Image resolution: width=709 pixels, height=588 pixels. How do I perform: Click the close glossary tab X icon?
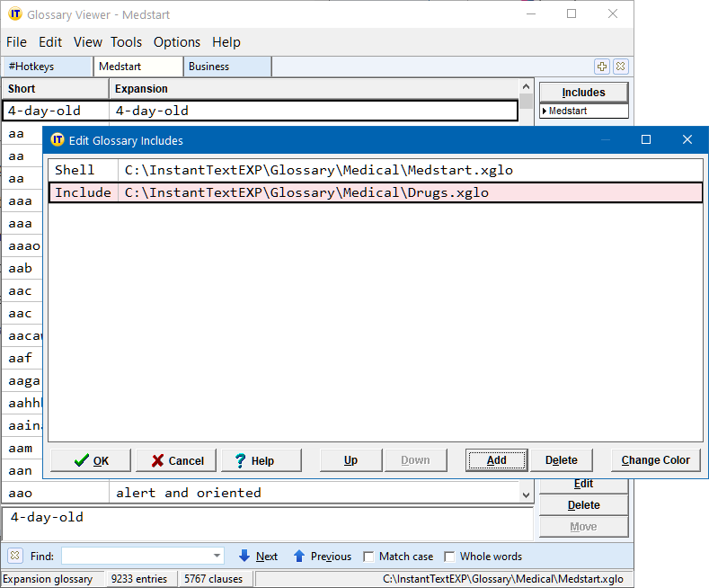(620, 67)
